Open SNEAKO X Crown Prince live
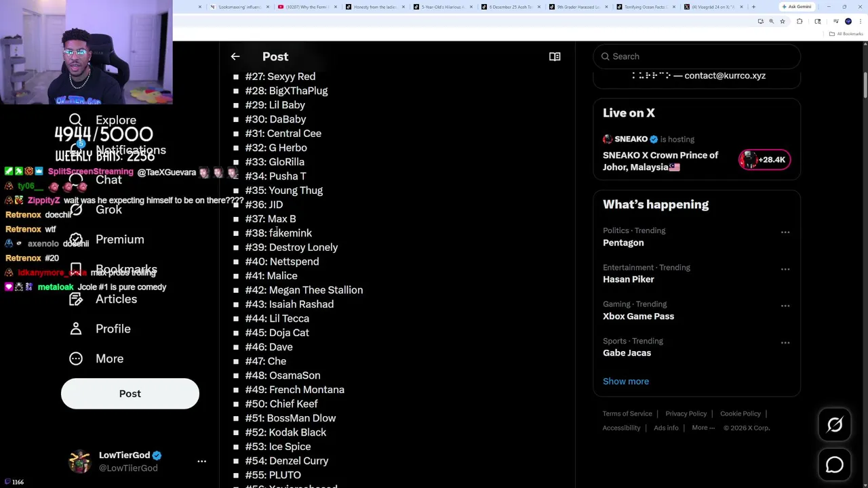 click(x=660, y=161)
